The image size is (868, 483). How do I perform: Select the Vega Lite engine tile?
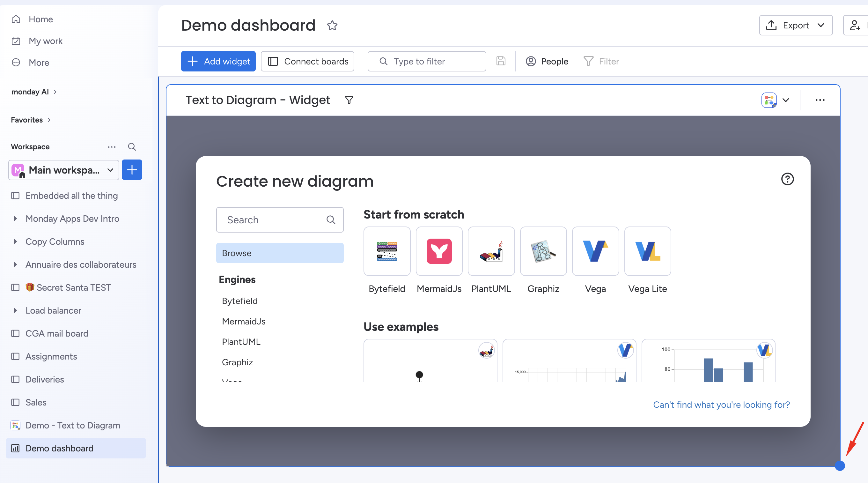(x=648, y=251)
